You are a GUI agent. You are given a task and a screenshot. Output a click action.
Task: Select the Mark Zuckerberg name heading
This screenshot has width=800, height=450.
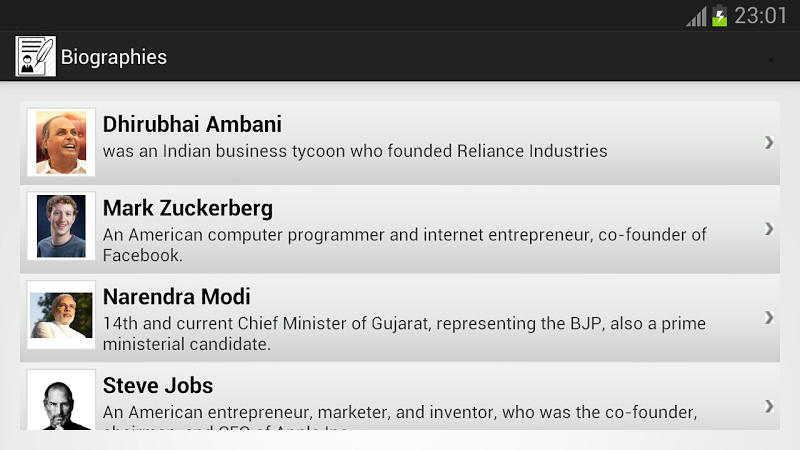188,208
